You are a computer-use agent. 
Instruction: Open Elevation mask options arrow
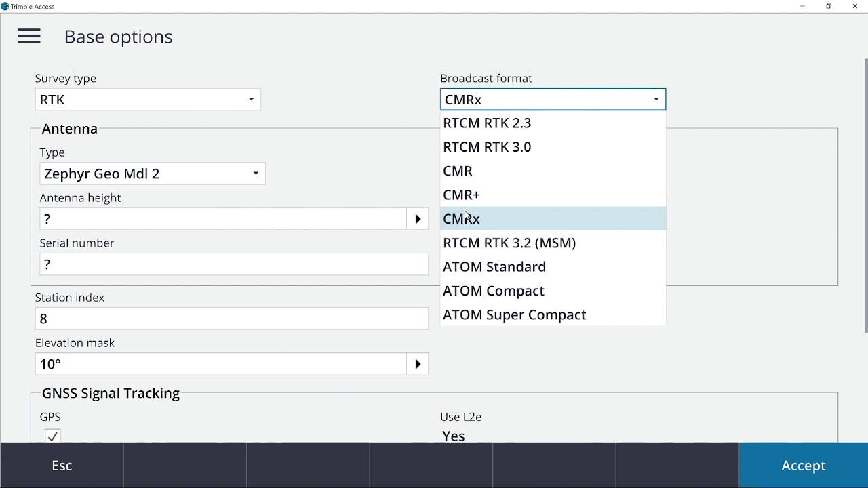point(418,364)
